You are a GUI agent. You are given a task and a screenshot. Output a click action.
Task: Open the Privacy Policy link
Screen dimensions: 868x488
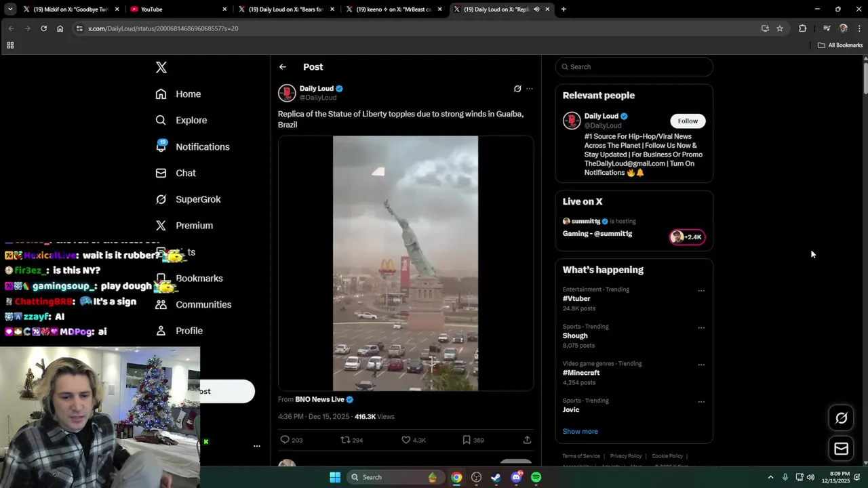(x=626, y=456)
